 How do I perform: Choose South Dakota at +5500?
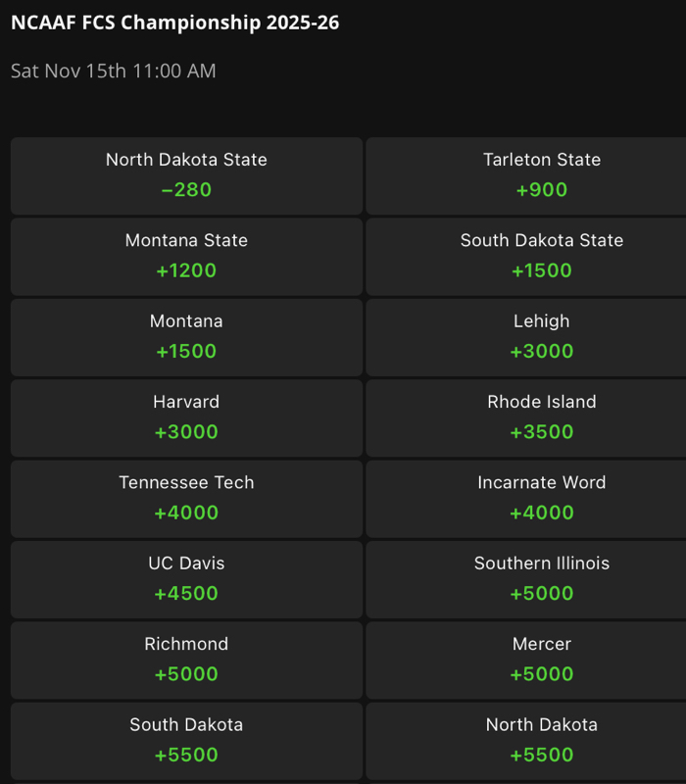[x=186, y=741]
